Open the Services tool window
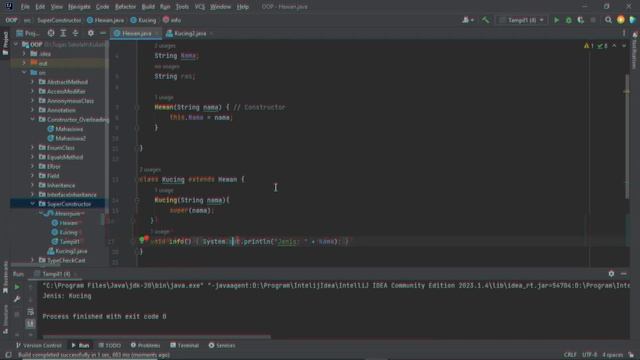640x360 pixels. click(x=222, y=345)
